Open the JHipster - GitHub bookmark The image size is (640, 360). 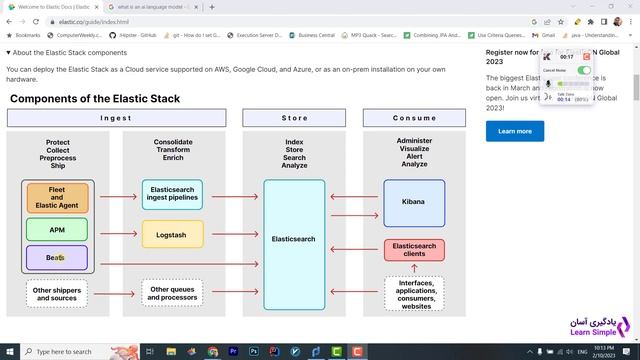pyautogui.click(x=133, y=36)
